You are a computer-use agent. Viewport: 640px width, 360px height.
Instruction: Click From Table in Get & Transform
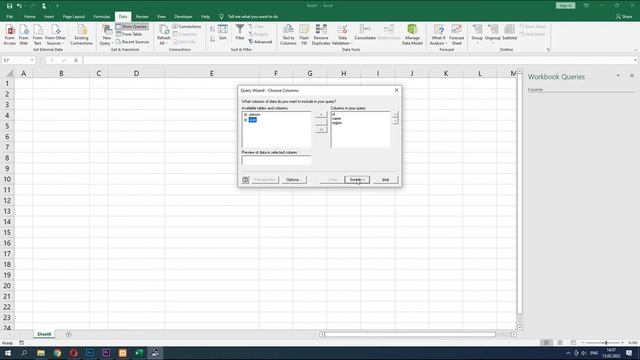click(129, 34)
